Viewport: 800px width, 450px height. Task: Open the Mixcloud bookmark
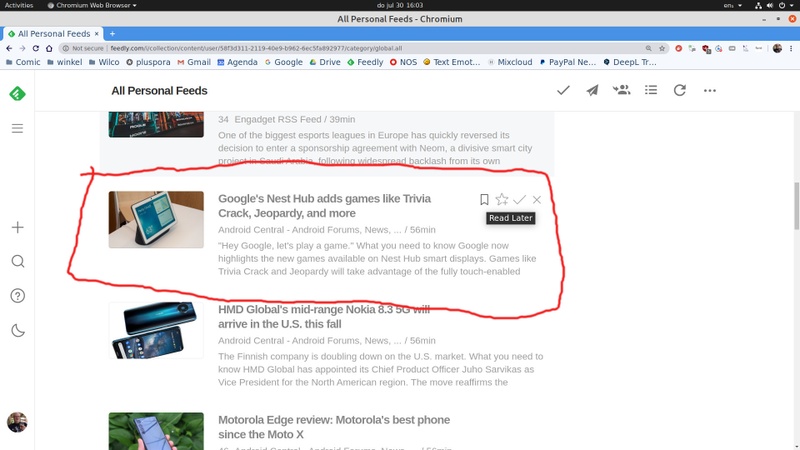510,62
